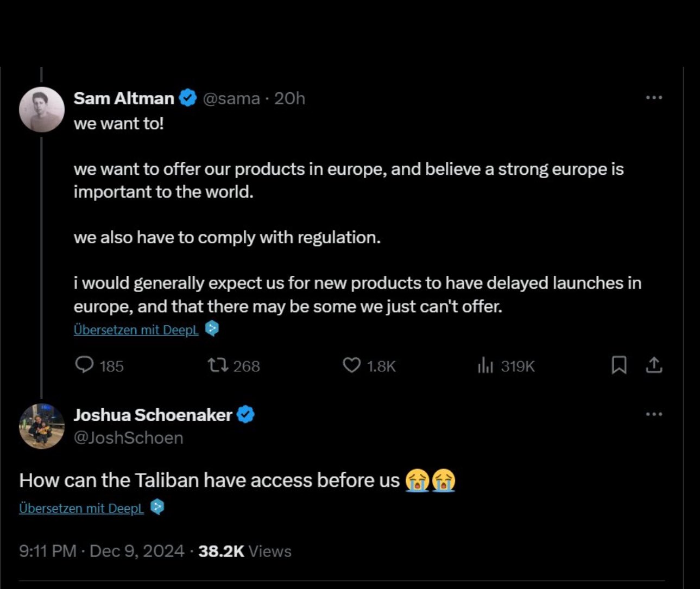Click the reply icon with 185 comments

(84, 365)
